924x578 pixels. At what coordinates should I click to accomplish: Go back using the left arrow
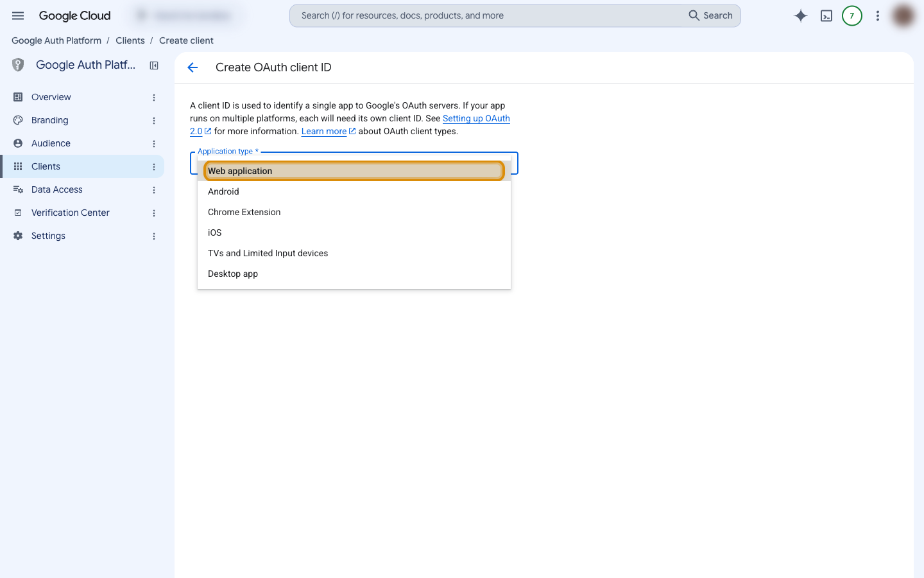coord(193,67)
